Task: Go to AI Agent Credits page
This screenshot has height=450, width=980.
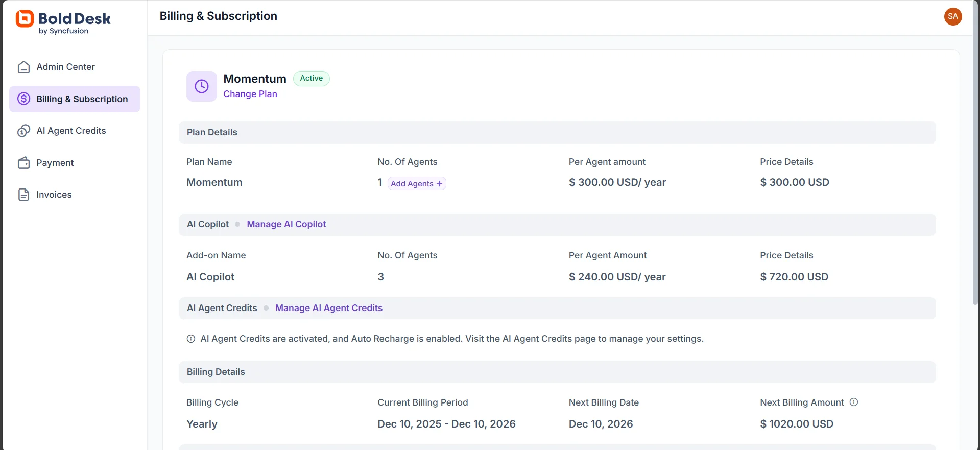Action: [71, 131]
